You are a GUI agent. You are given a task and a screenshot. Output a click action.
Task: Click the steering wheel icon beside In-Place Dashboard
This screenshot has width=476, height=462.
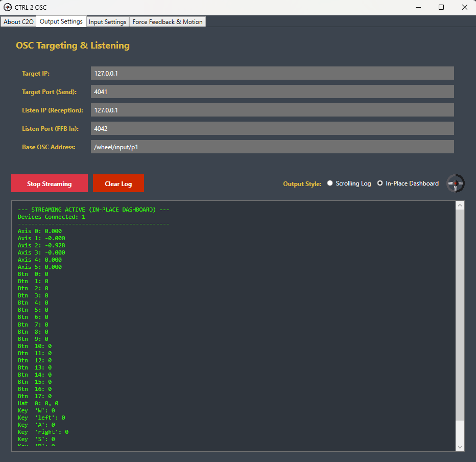[x=455, y=183]
